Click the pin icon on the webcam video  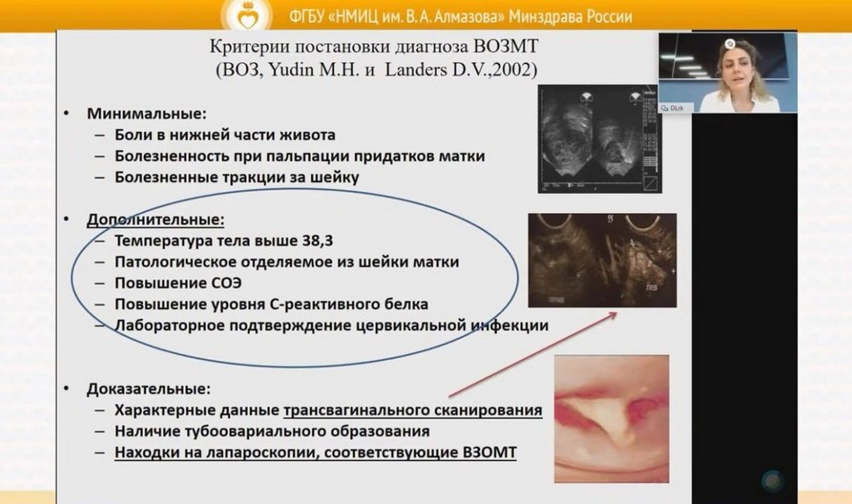730,42
